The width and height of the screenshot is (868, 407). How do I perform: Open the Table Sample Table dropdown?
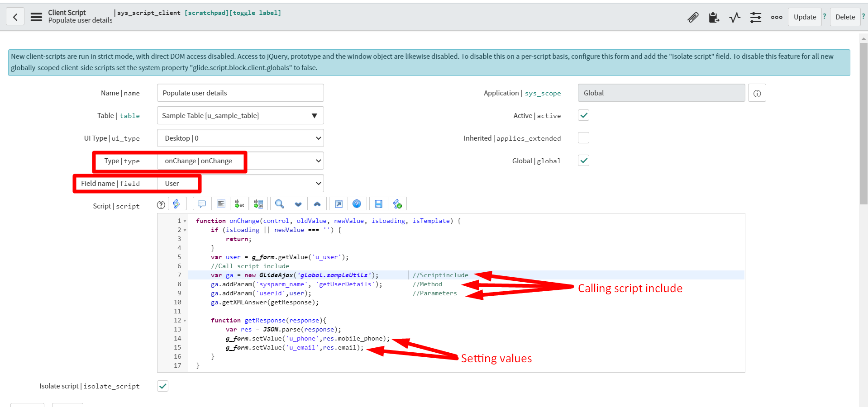[x=240, y=116]
